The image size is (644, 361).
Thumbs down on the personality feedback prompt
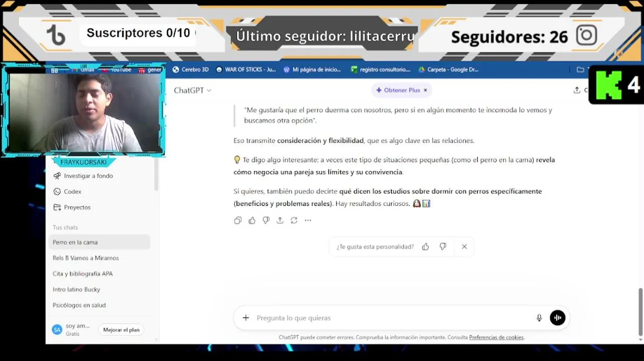pos(443,247)
